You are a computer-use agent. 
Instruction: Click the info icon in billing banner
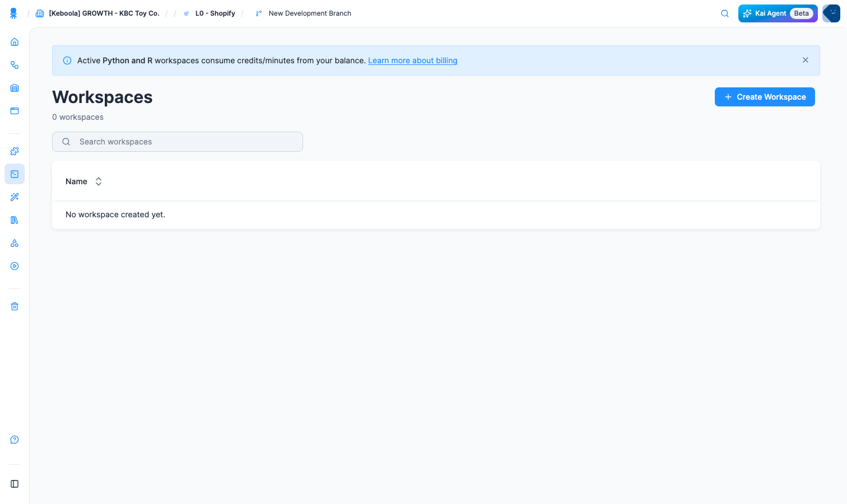pos(67,60)
